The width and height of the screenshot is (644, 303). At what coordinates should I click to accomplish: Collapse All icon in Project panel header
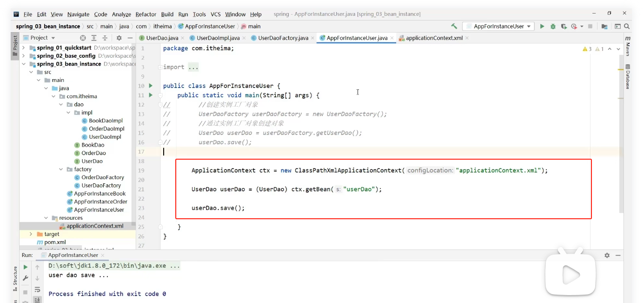pyautogui.click(x=105, y=38)
